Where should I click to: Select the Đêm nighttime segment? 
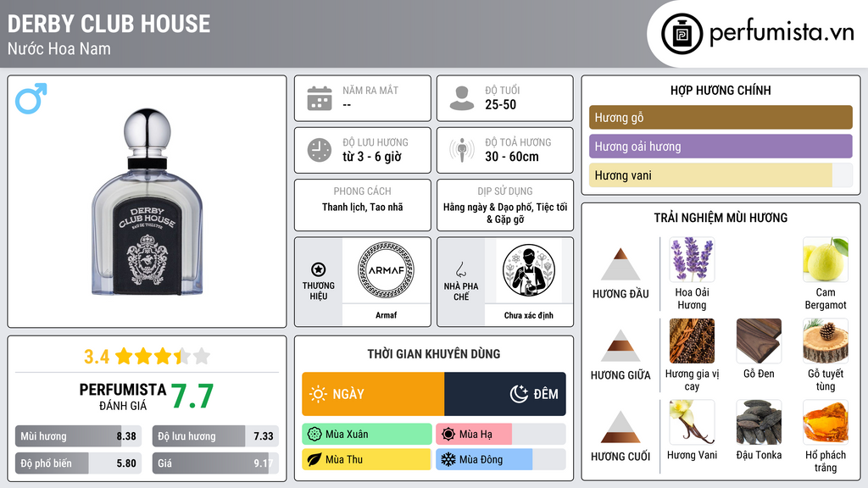tap(505, 394)
